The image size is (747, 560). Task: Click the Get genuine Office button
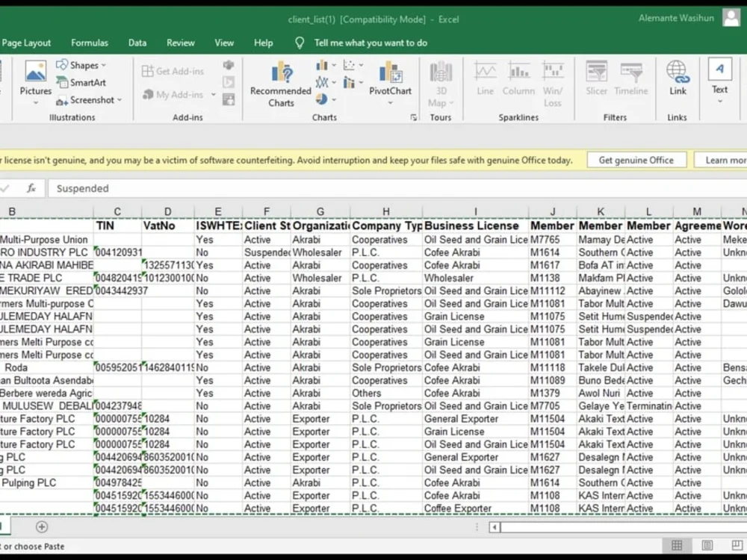[636, 160]
